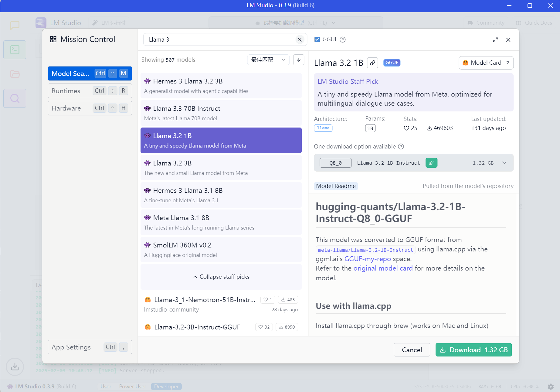Click the GGUF badge next to model name
This screenshot has height=392, width=560.
(x=392, y=63)
